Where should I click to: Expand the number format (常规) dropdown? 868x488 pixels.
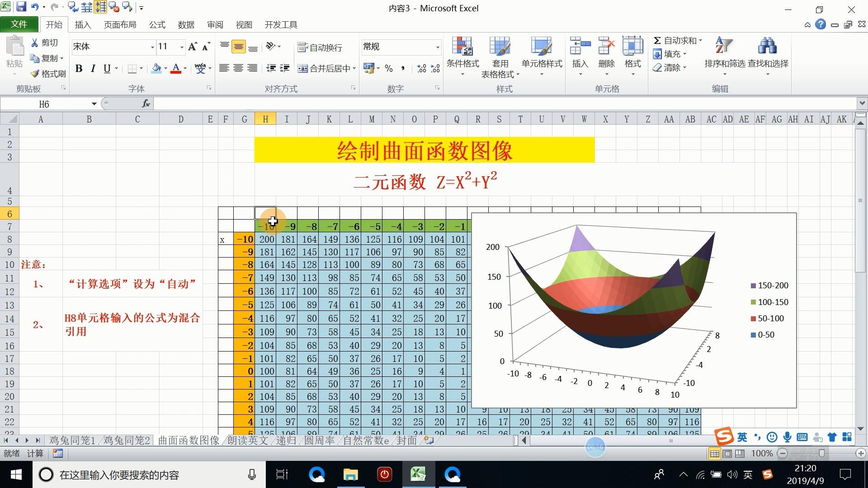tap(437, 47)
